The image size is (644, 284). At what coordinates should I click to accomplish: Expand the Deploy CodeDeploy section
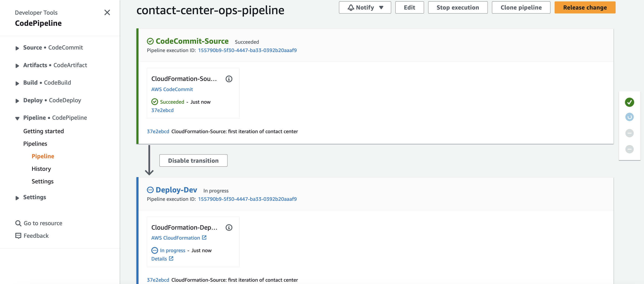[48, 100]
